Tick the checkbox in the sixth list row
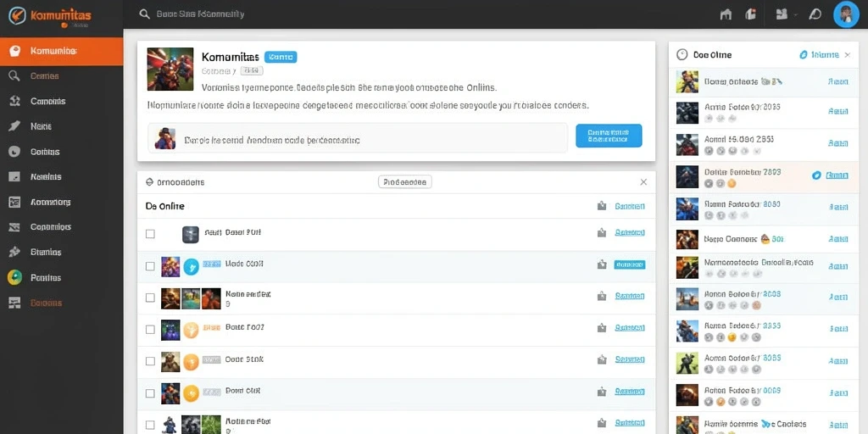 [x=150, y=393]
